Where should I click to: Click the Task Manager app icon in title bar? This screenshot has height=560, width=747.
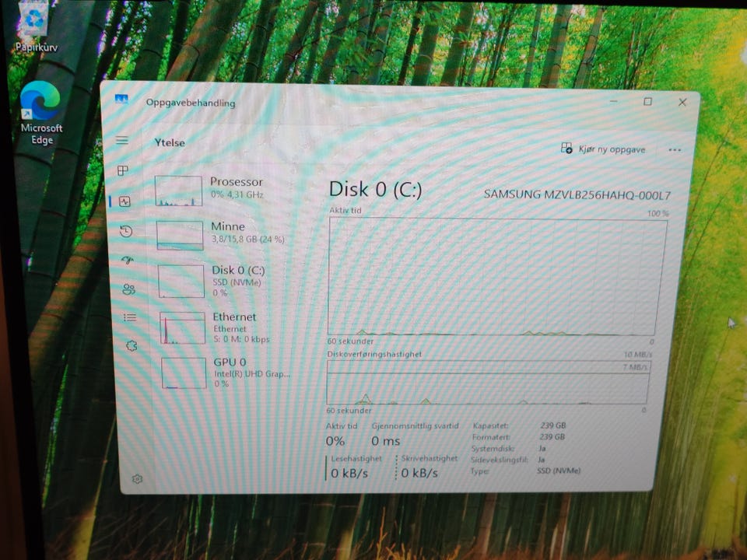coord(121,100)
